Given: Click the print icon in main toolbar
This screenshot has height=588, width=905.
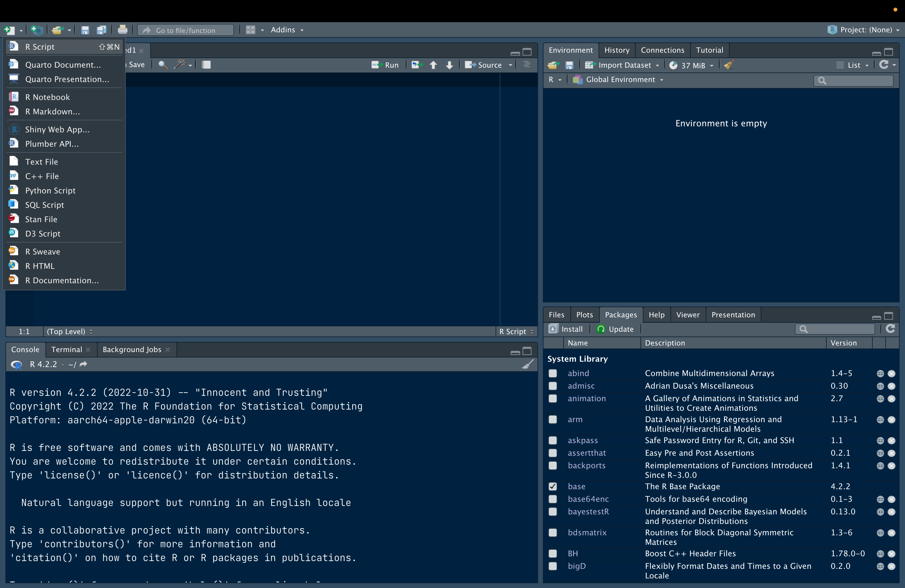Looking at the screenshot, I should pyautogui.click(x=122, y=30).
